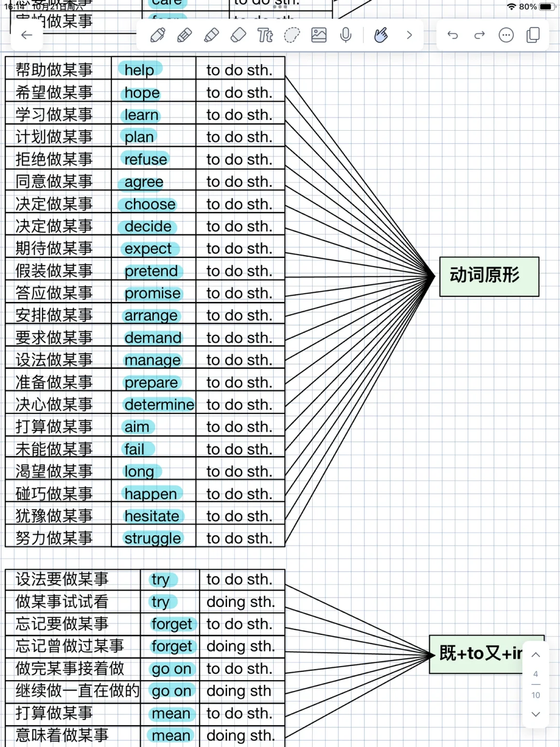Screen dimensions: 560x747
Task: Choose the lasso selection tool
Action: click(292, 35)
